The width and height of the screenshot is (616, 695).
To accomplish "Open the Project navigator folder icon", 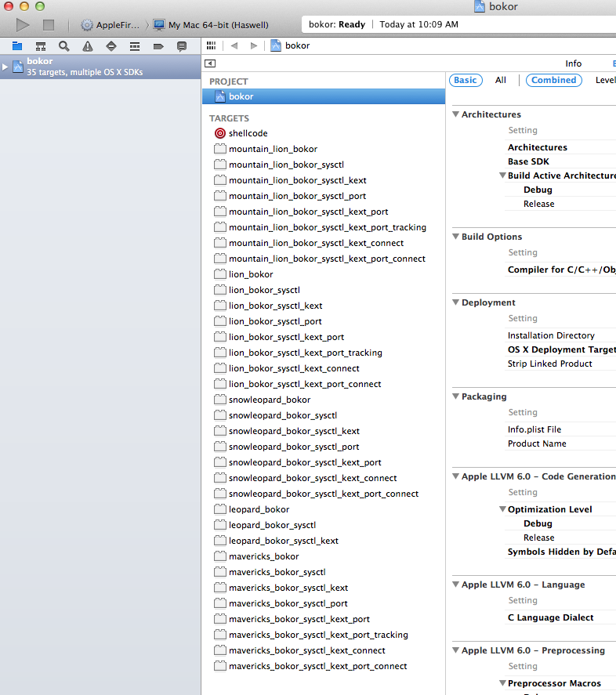I will coord(16,46).
